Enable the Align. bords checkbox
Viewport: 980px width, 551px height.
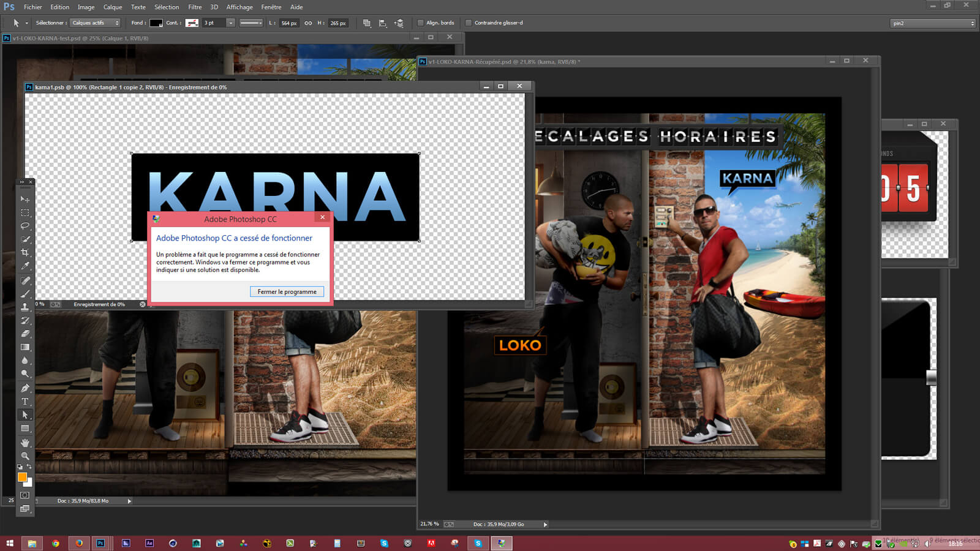pos(421,23)
